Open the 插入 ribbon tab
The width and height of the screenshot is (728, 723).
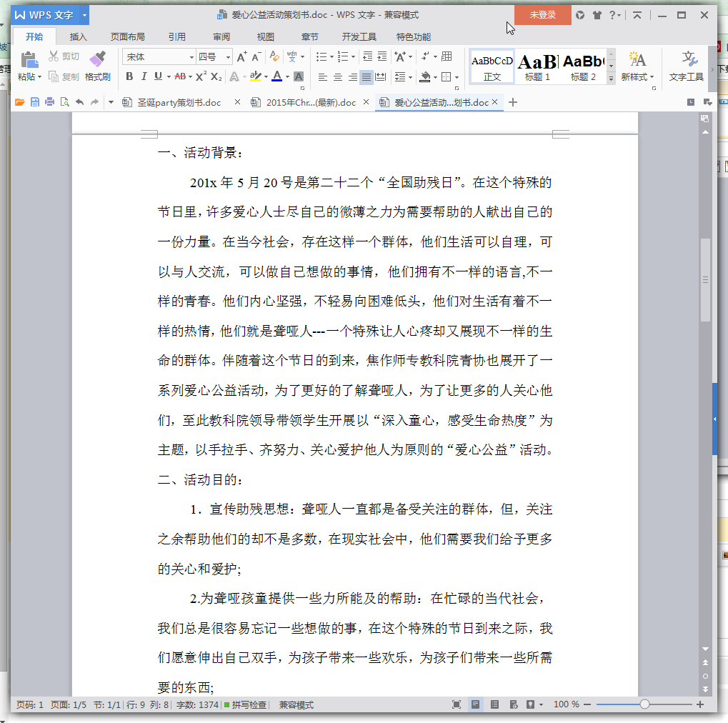[78, 36]
